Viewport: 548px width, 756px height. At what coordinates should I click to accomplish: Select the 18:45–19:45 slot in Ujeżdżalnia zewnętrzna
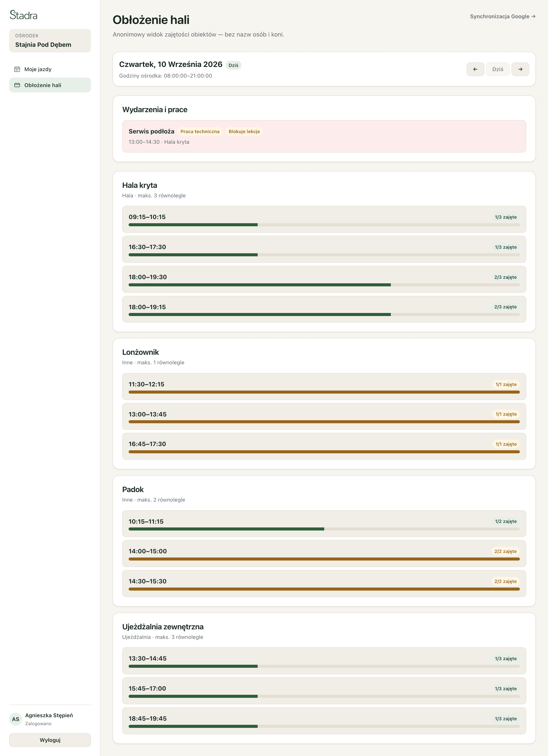pyautogui.click(x=324, y=721)
